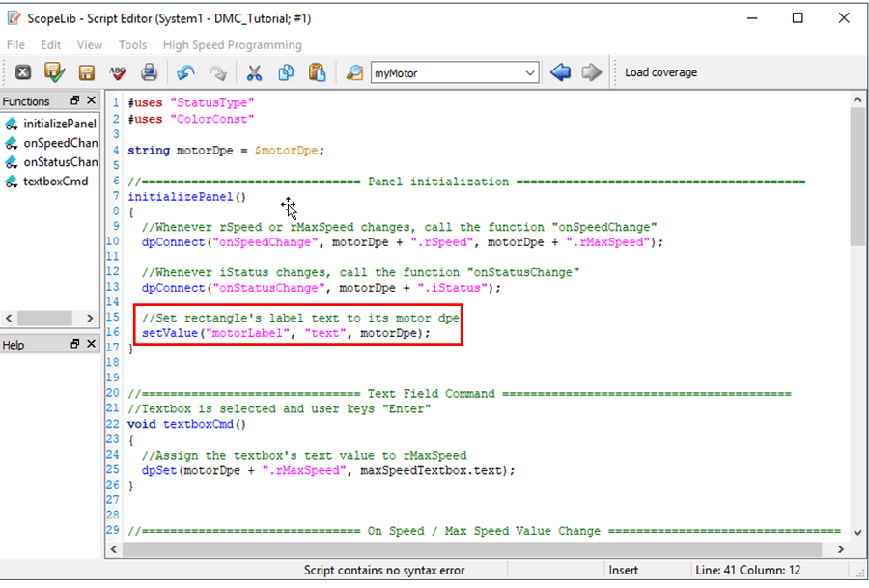
Task: Click the Functions panel right scroll arrow
Action: [x=90, y=318]
